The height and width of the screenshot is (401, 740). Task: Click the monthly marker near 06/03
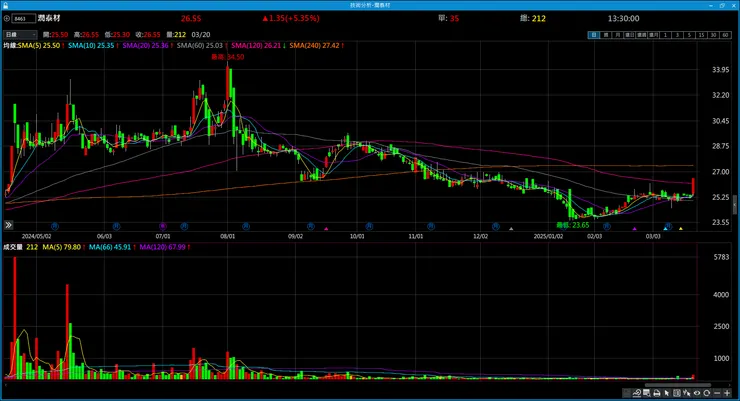point(116,226)
